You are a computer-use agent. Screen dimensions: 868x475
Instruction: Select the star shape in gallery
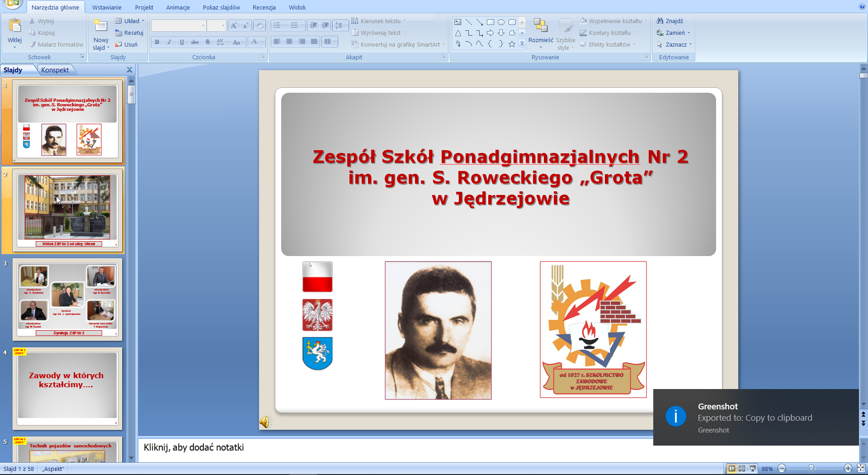pos(512,44)
